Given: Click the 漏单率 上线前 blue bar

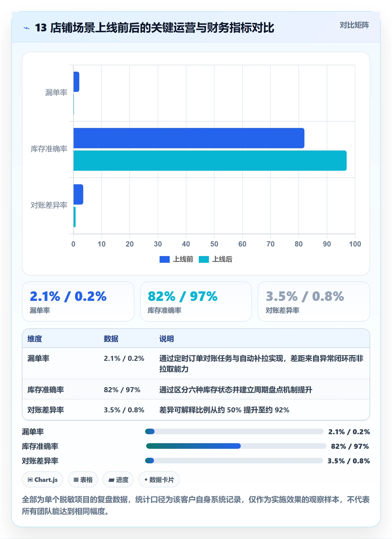Looking at the screenshot, I should (x=76, y=82).
